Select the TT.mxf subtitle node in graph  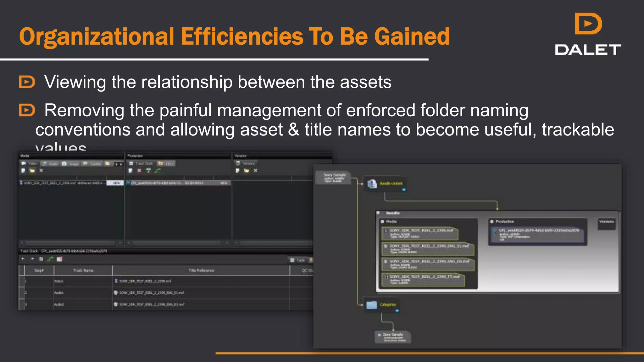pos(423,280)
